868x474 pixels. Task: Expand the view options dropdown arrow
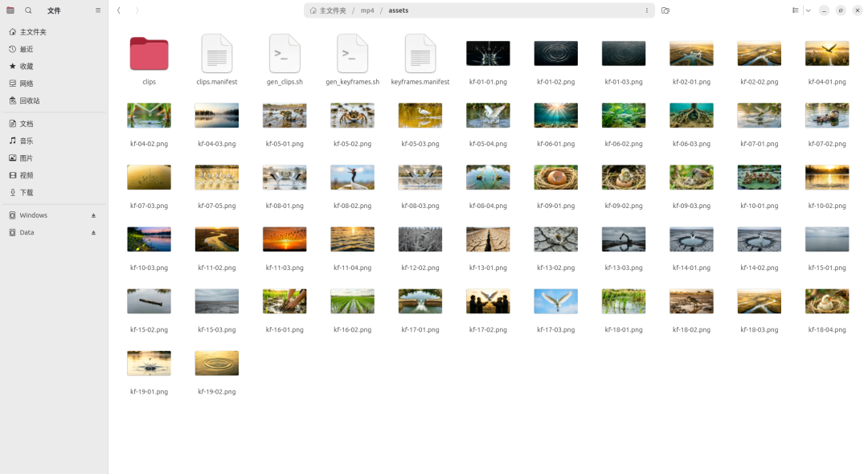[x=809, y=10]
